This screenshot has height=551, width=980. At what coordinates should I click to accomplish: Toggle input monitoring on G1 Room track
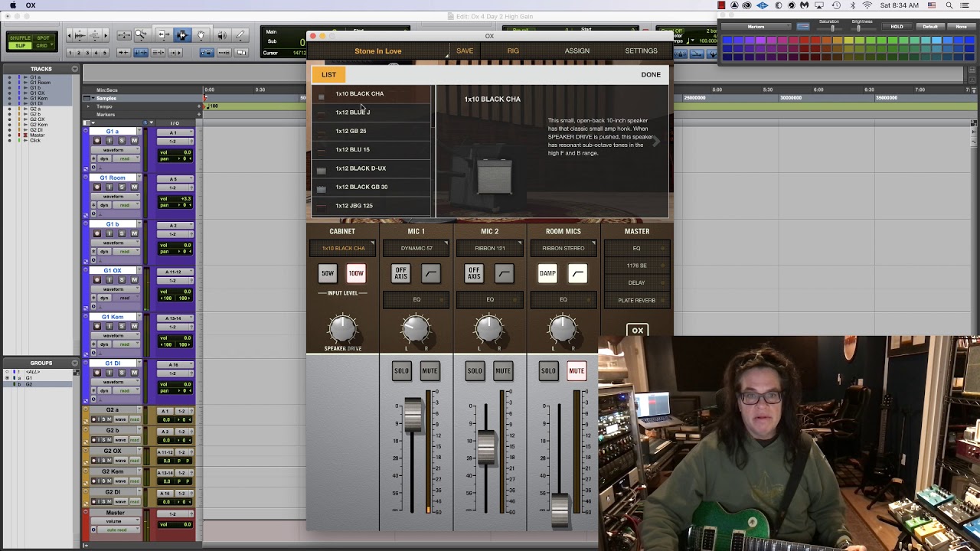[109, 187]
